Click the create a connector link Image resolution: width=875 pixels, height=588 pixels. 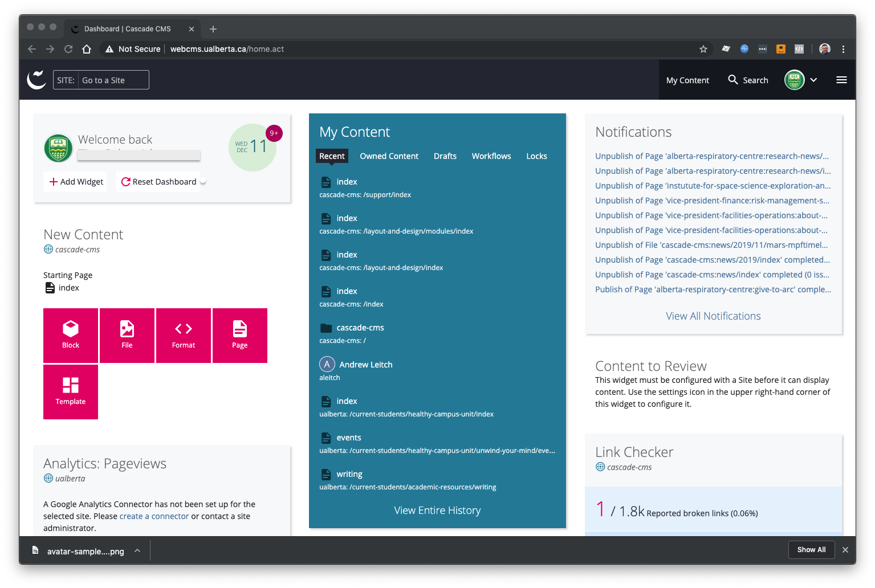pyautogui.click(x=154, y=516)
